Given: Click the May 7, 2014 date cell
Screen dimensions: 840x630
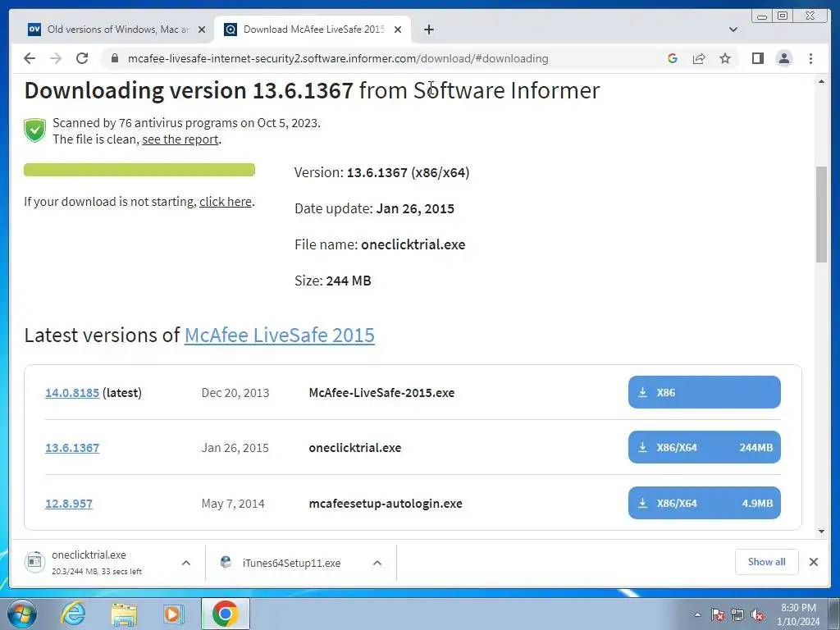Looking at the screenshot, I should [x=233, y=504].
